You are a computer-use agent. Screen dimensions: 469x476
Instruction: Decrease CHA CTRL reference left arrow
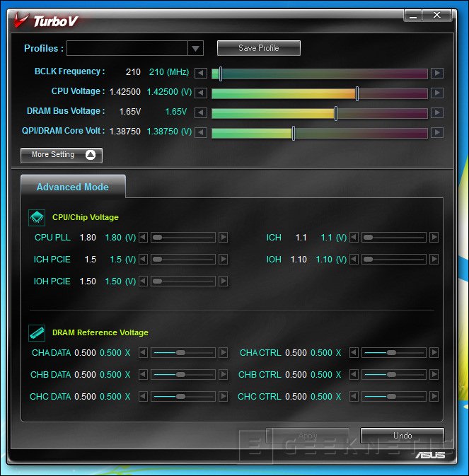[x=354, y=353]
